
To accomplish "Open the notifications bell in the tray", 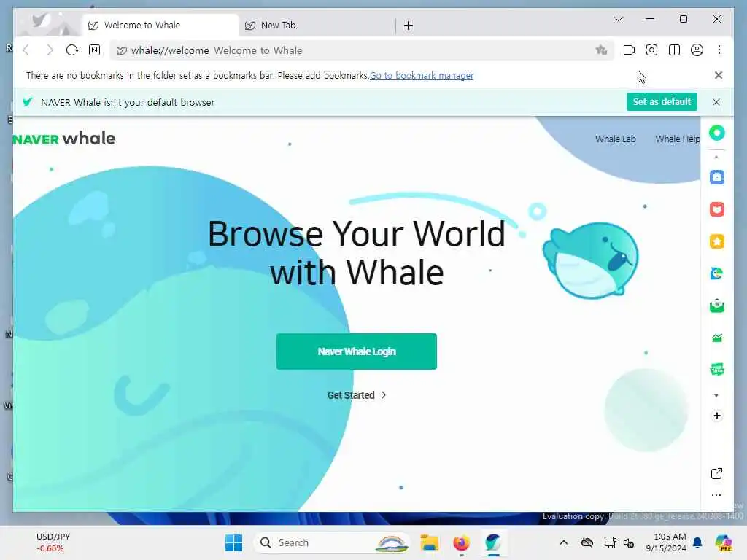I will pyautogui.click(x=697, y=542).
